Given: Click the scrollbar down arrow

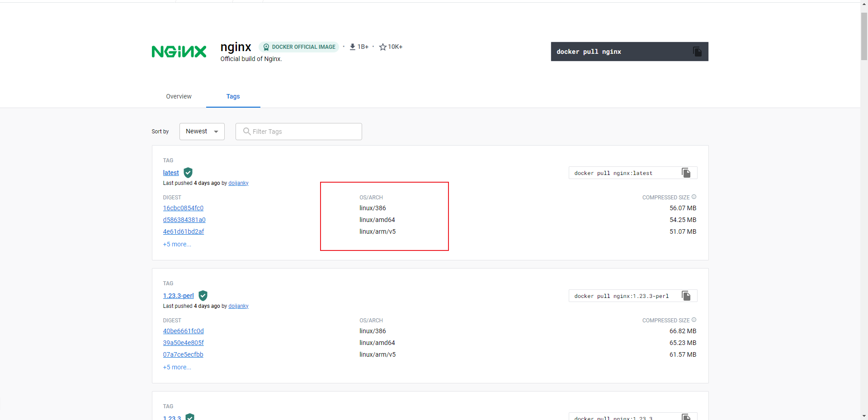Looking at the screenshot, I should [x=864, y=416].
